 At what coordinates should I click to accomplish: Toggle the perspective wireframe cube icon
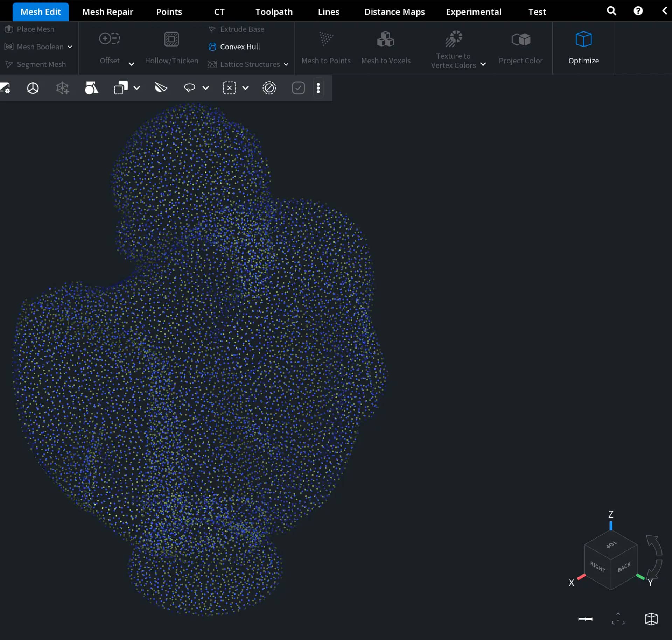click(651, 619)
